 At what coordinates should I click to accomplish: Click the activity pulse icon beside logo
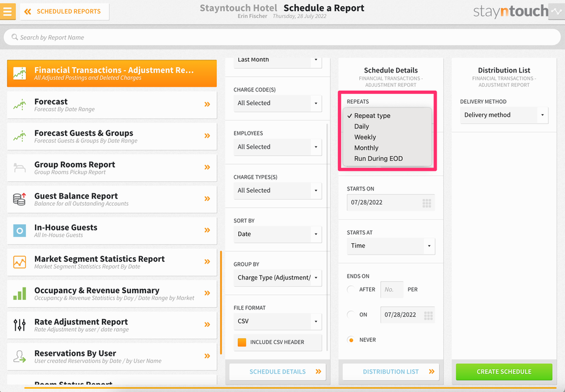(x=556, y=12)
